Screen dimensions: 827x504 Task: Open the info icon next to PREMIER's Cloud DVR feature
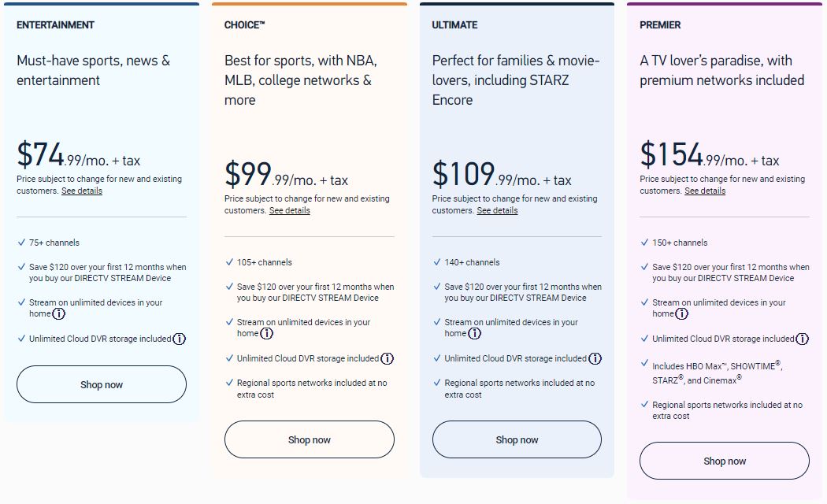pyautogui.click(x=803, y=339)
